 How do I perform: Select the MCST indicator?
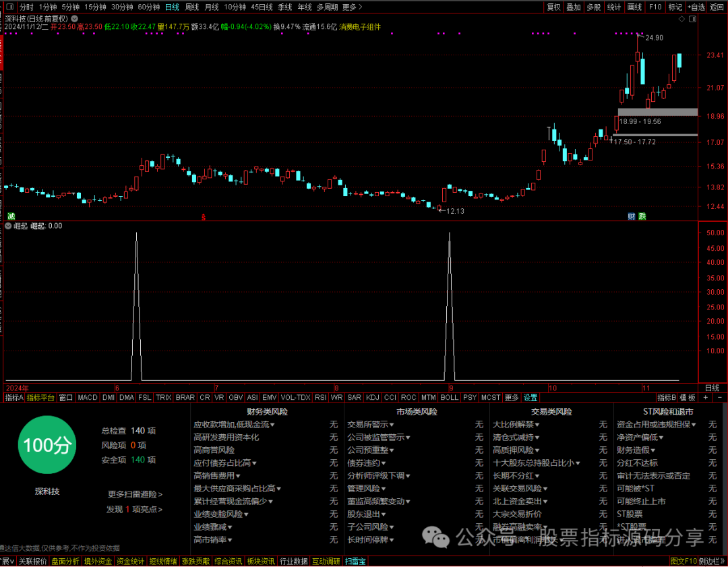click(490, 398)
